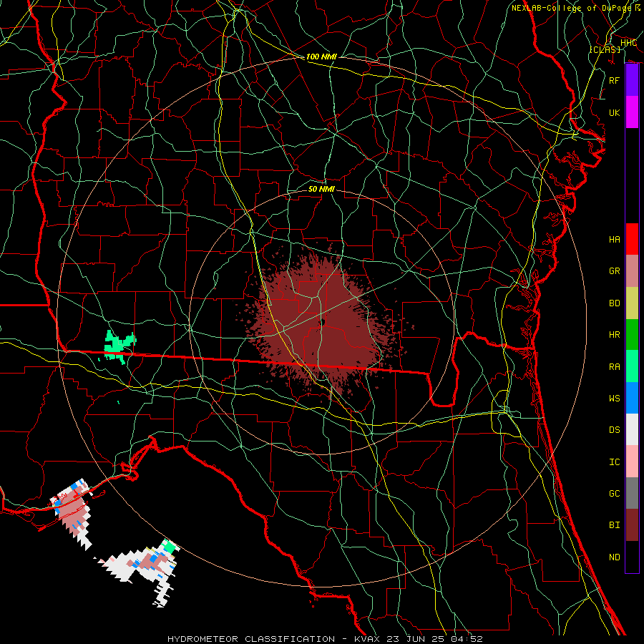This screenshot has height=644, width=644.
Task: Click the IC pink legend swatch
Action: tap(632, 462)
